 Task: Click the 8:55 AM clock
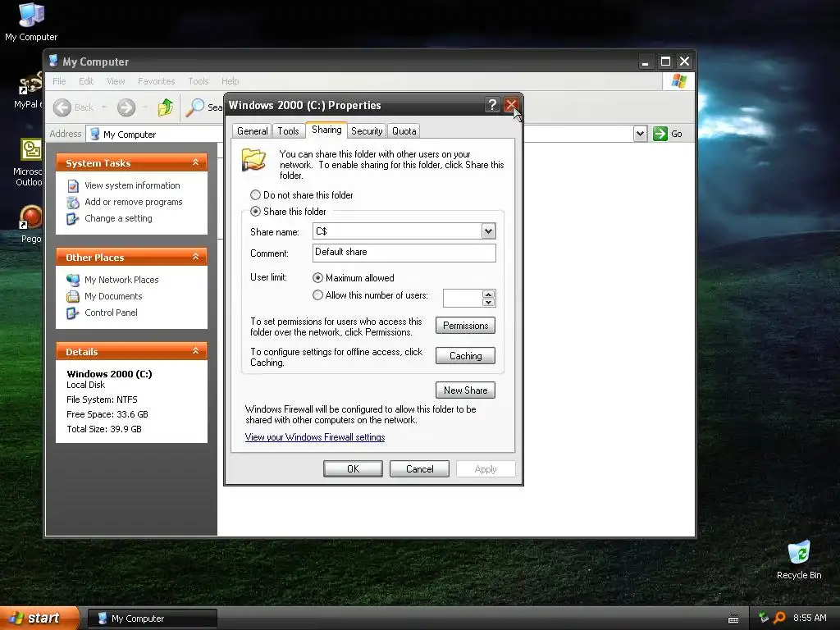click(x=810, y=618)
